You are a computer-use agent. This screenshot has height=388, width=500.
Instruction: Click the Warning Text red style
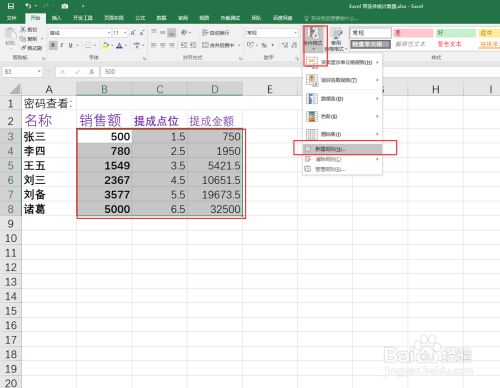pyautogui.click(x=456, y=44)
